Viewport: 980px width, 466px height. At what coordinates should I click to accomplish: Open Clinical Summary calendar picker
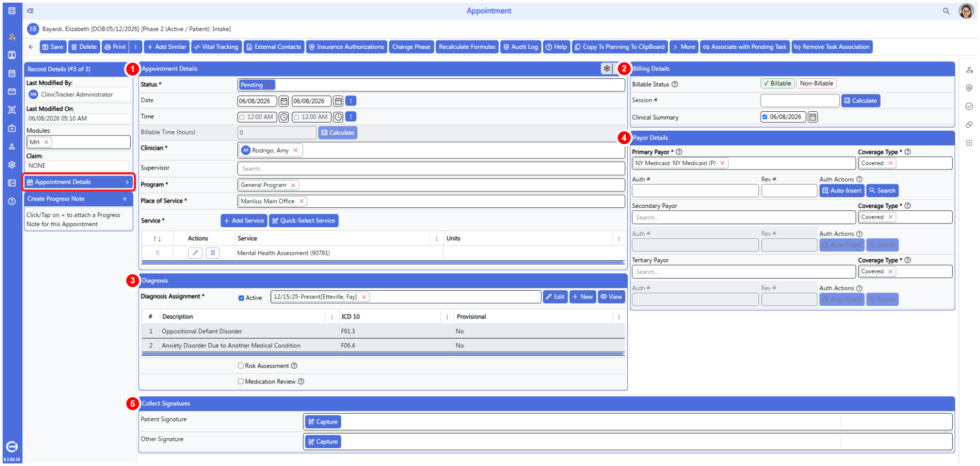(x=813, y=117)
